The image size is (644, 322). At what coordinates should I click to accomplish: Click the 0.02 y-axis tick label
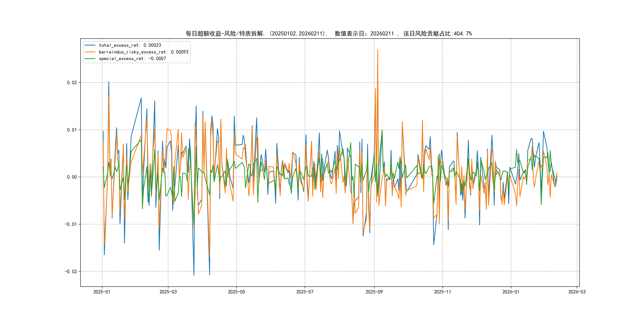click(x=72, y=82)
